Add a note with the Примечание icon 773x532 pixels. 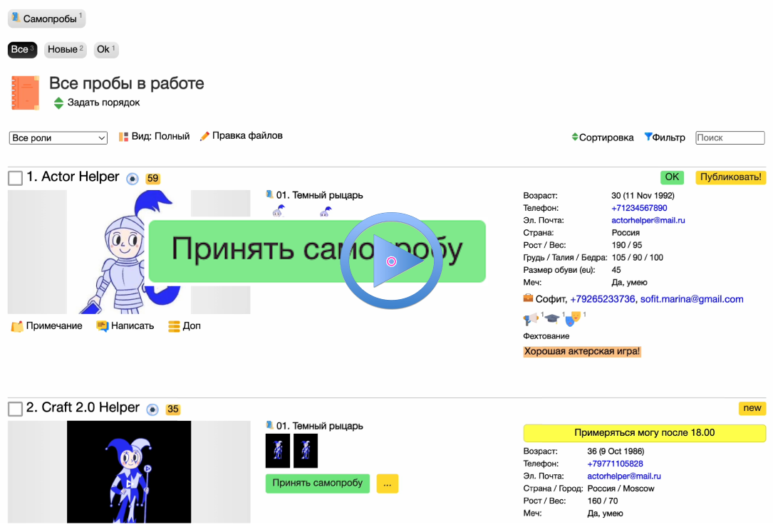(17, 326)
